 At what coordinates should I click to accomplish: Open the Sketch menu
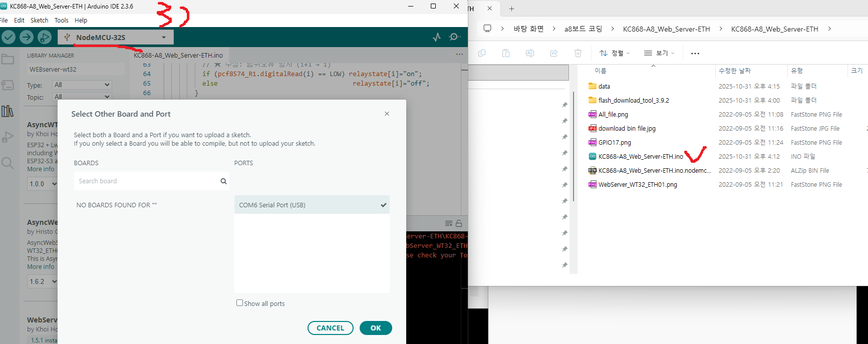coord(39,21)
